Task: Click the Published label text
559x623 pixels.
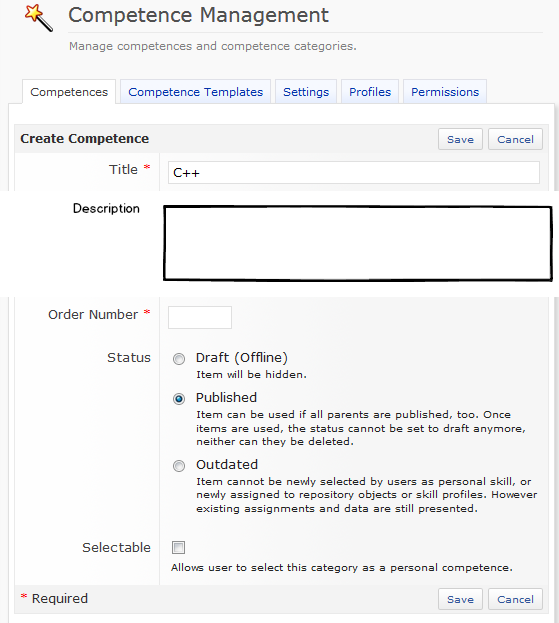Action: pyautogui.click(x=226, y=397)
